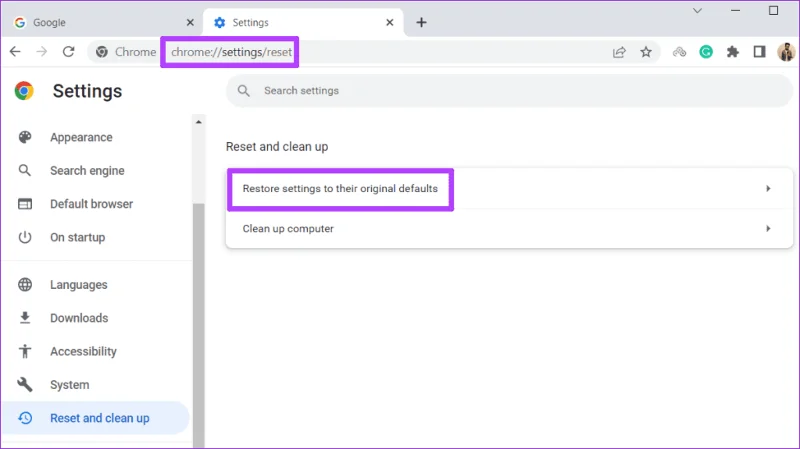Close the Google tab
Viewport: 800px width, 449px height.
[x=190, y=22]
